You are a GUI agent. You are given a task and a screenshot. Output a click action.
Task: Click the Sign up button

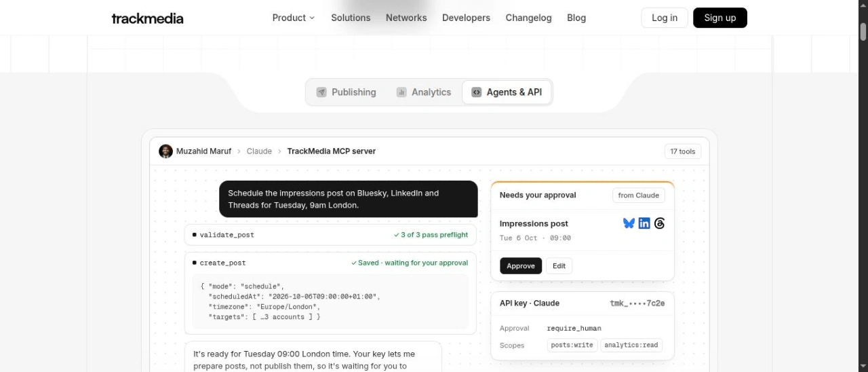pyautogui.click(x=720, y=18)
